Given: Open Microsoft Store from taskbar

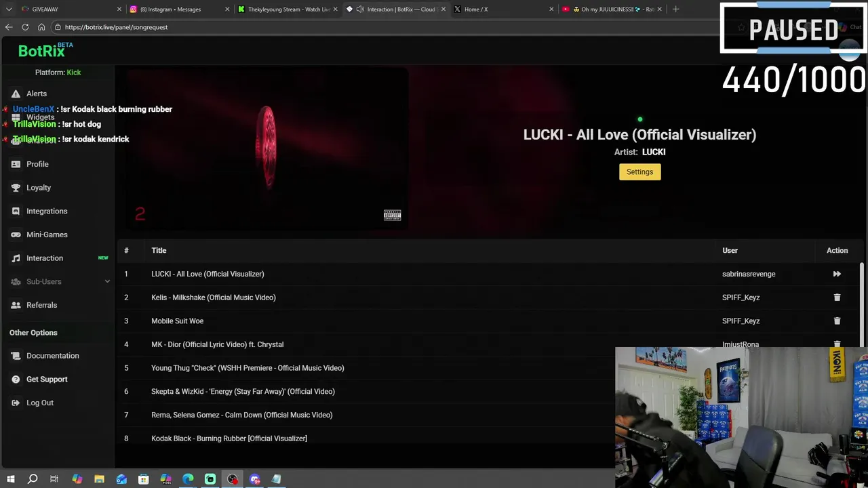Looking at the screenshot, I should (144, 479).
